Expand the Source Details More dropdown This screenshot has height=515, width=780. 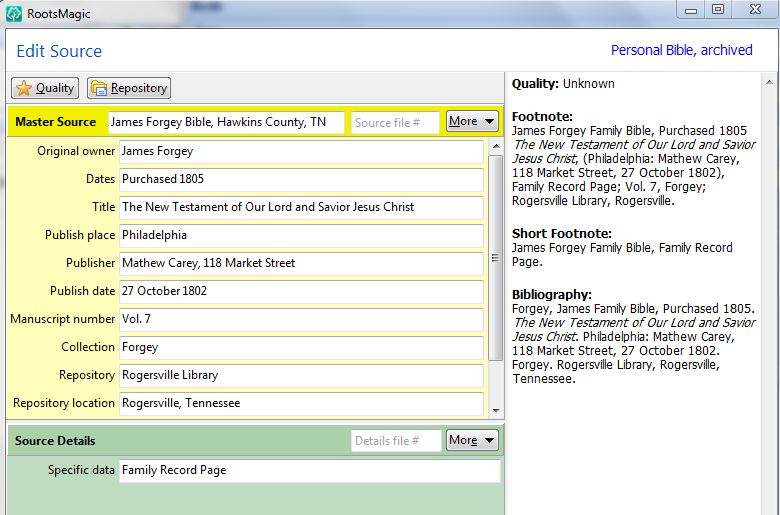(472, 440)
